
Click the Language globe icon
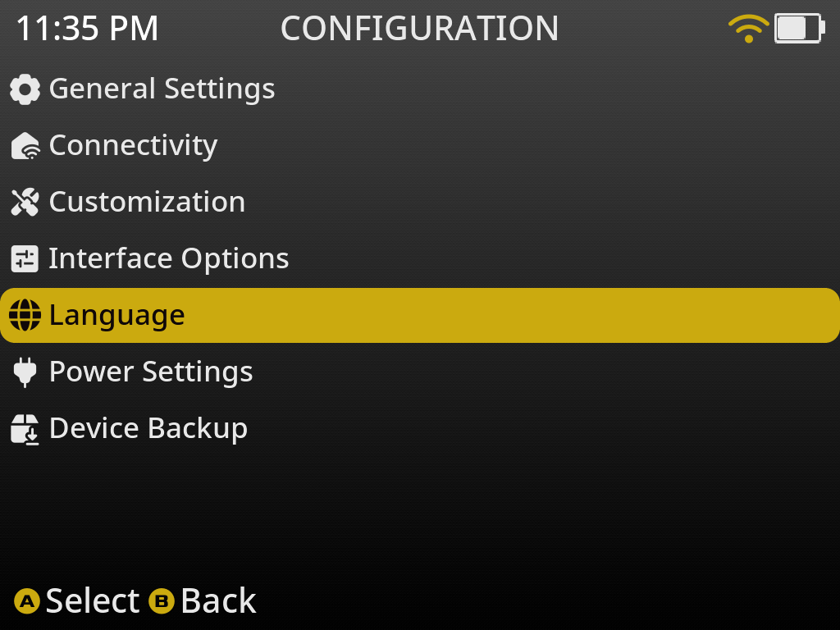point(25,315)
